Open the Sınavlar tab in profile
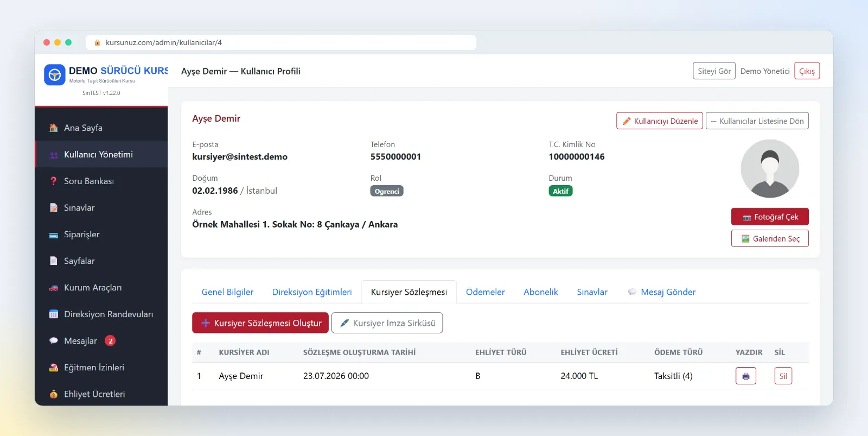Screen dimensions: 868x436 [592, 292]
